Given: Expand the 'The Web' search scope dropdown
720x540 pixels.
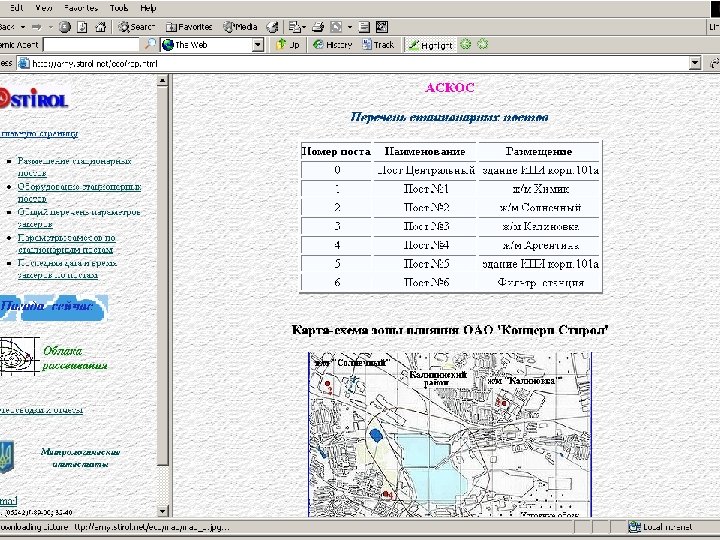Looking at the screenshot, I should point(257,45).
